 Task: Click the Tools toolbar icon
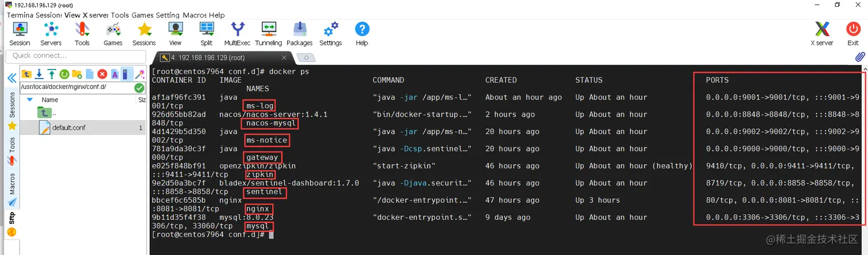[82, 34]
